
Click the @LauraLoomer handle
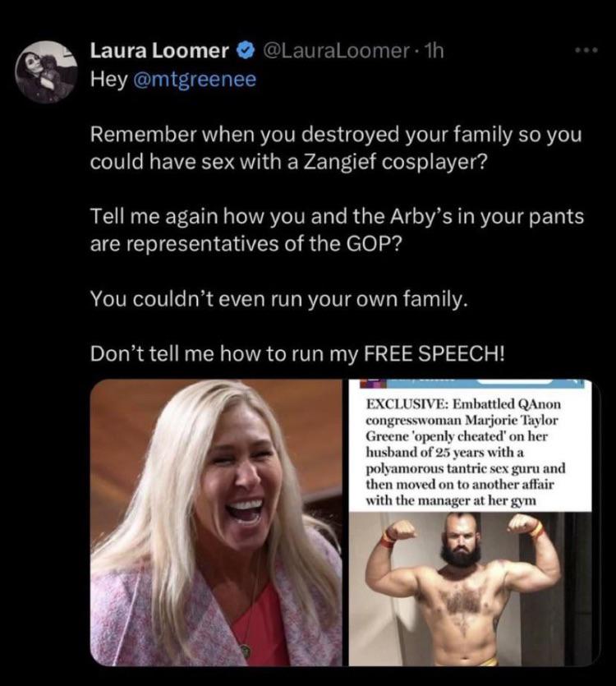click(336, 51)
